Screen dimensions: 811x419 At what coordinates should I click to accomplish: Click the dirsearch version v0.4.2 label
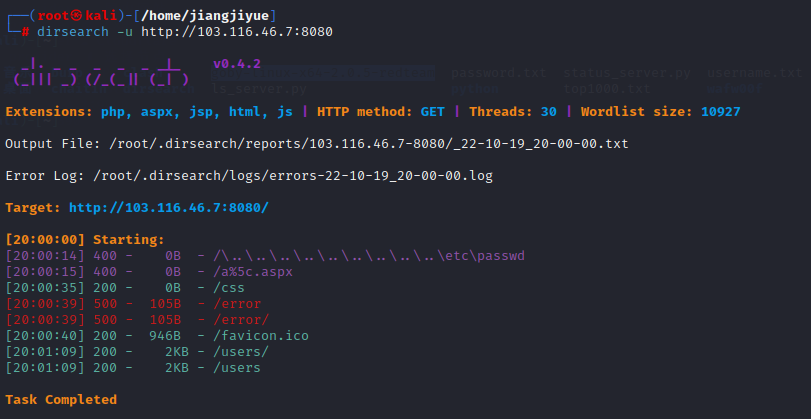(237, 63)
